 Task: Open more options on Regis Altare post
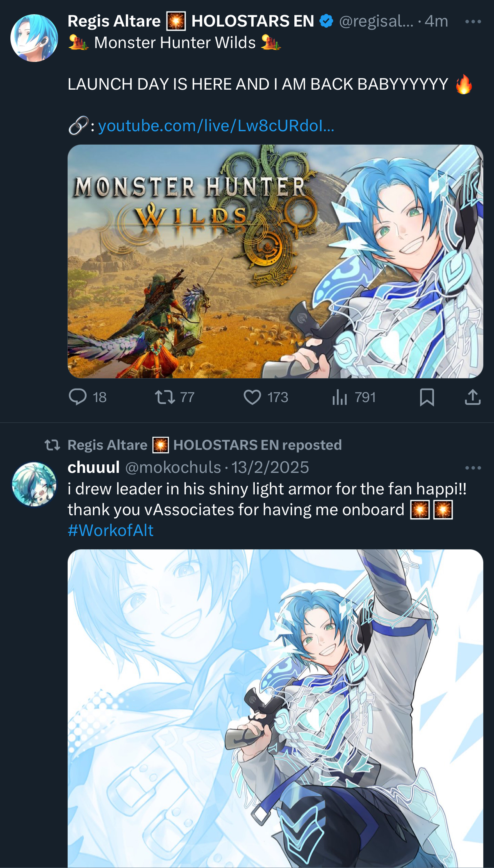[x=473, y=22]
